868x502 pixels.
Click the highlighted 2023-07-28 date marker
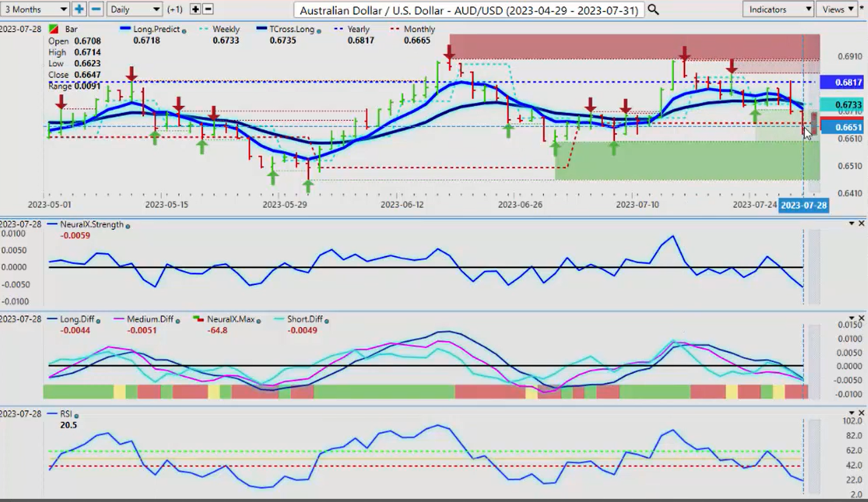[x=804, y=205]
